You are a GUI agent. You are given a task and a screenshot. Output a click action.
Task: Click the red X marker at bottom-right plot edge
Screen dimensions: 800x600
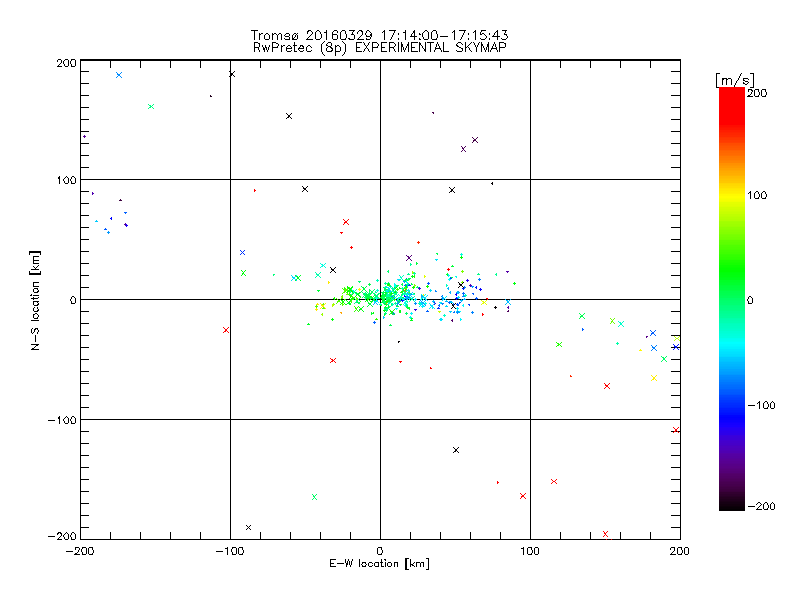tap(605, 534)
